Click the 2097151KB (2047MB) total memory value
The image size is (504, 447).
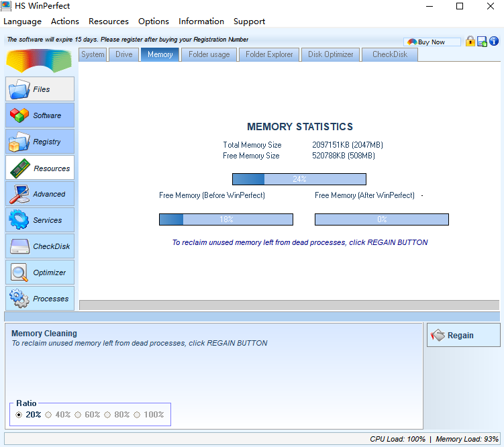348,145
